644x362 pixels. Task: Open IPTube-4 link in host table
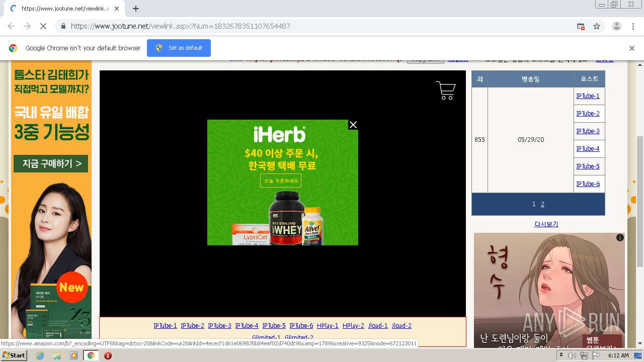pyautogui.click(x=588, y=149)
